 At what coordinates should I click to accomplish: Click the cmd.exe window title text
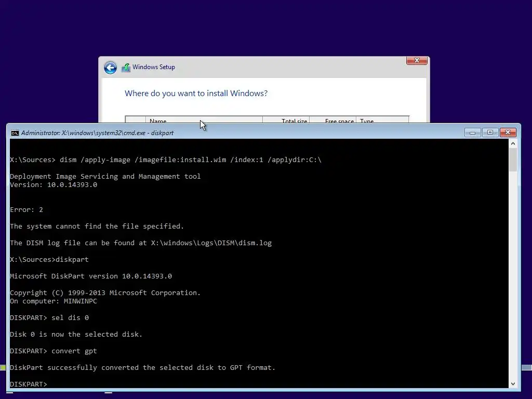97,133
